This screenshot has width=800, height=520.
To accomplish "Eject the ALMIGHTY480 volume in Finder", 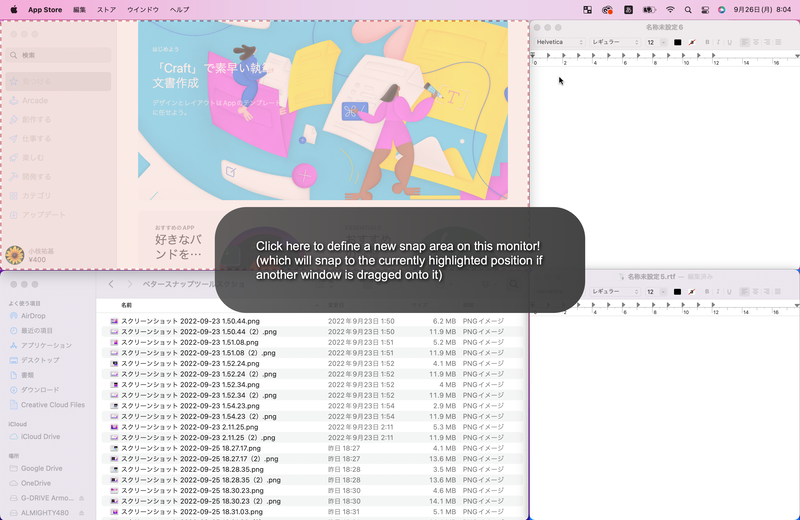I will pyautogui.click(x=82, y=513).
